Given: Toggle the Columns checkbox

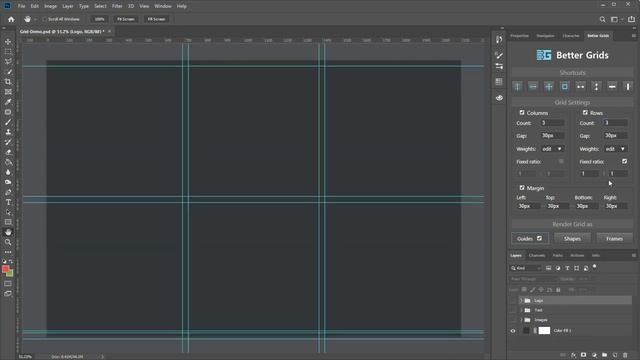Looking at the screenshot, I should click(x=522, y=113).
